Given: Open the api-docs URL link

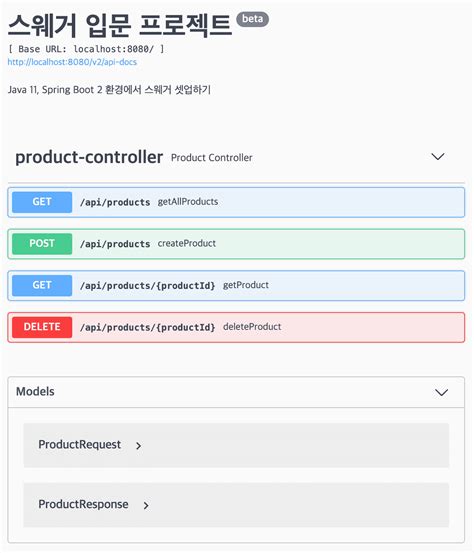Looking at the screenshot, I should click(x=72, y=62).
